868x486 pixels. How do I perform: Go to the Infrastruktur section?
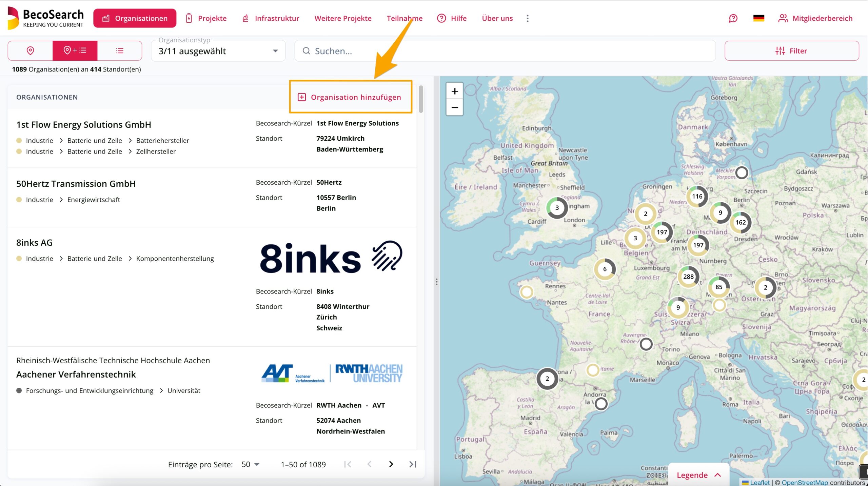[271, 18]
